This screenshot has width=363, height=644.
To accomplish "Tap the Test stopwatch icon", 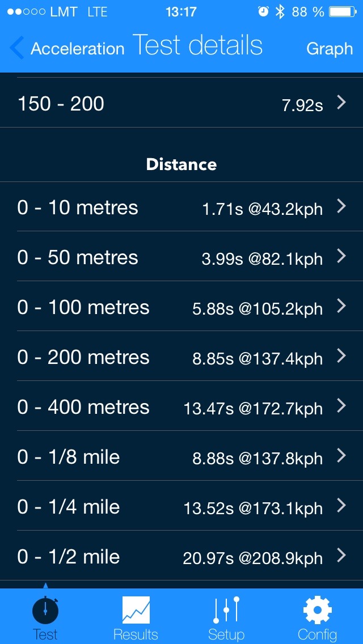I will [x=45, y=609].
